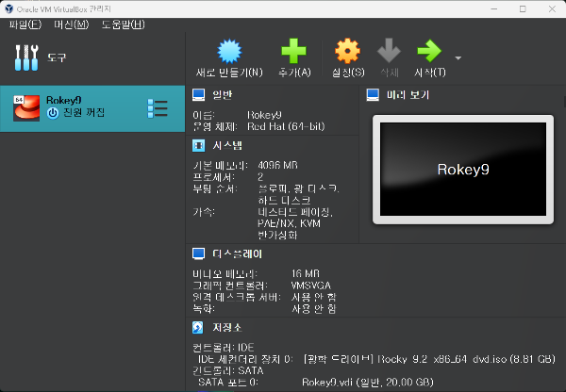The image size is (566, 392).
Task: Open Settings (설정) gear icon
Action: pyautogui.click(x=347, y=51)
